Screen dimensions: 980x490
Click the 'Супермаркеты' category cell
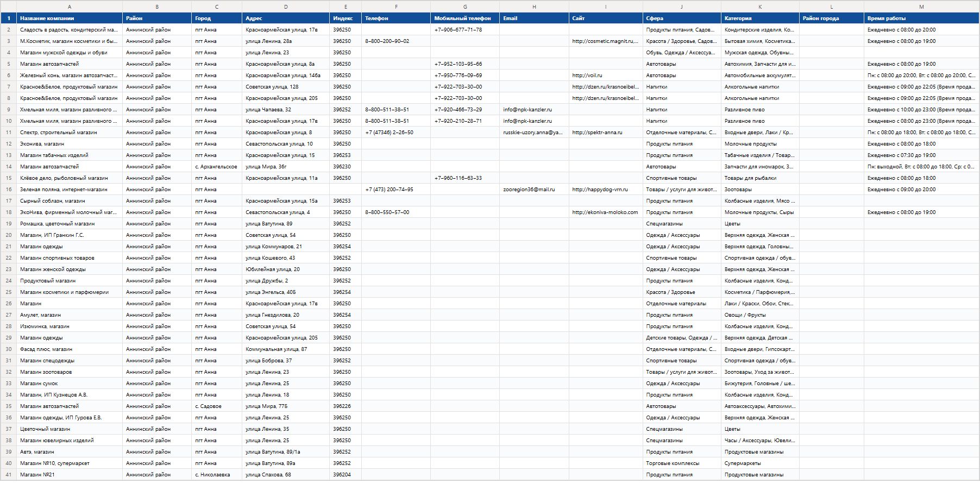point(760,463)
